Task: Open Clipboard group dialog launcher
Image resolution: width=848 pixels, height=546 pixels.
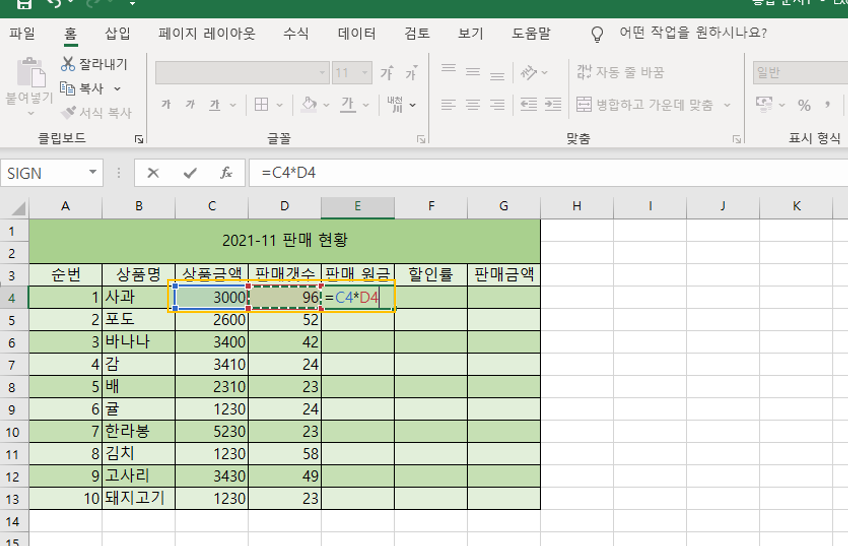Action: click(139, 139)
